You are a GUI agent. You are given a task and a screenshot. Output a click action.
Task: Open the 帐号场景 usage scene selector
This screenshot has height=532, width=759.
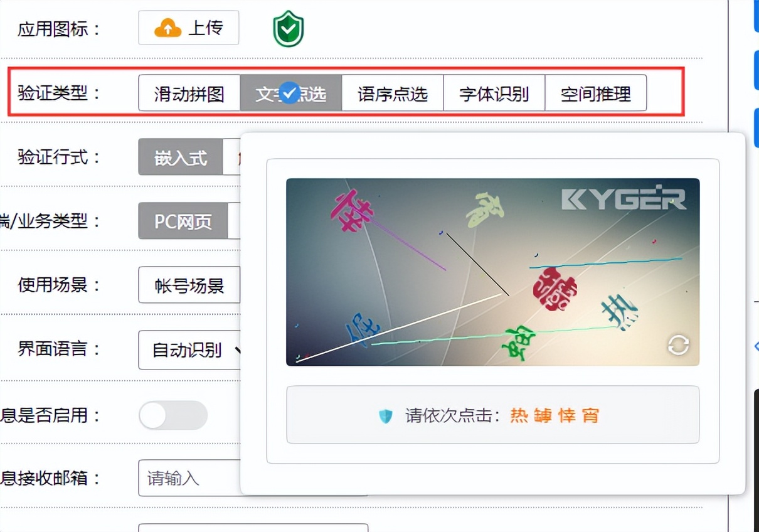coord(188,285)
